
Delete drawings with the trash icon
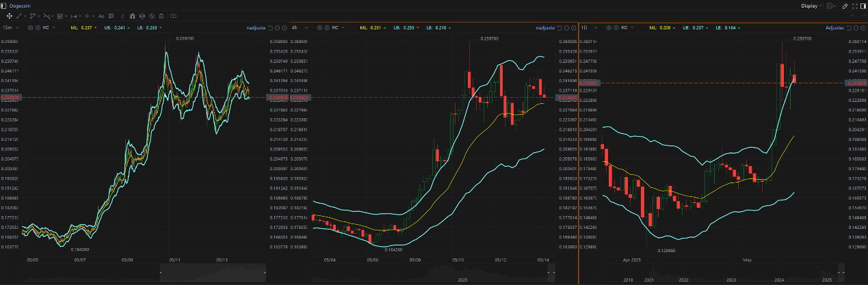click(x=161, y=16)
